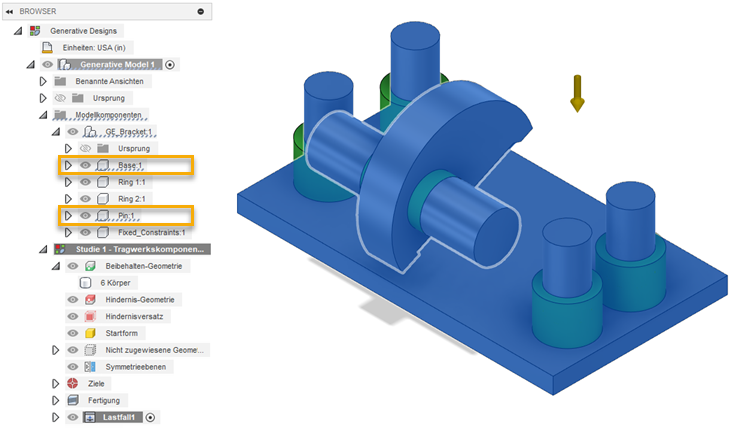Collapse the Modellkomponenten folder
Image resolution: width=747 pixels, height=436 pixels.
tap(43, 115)
